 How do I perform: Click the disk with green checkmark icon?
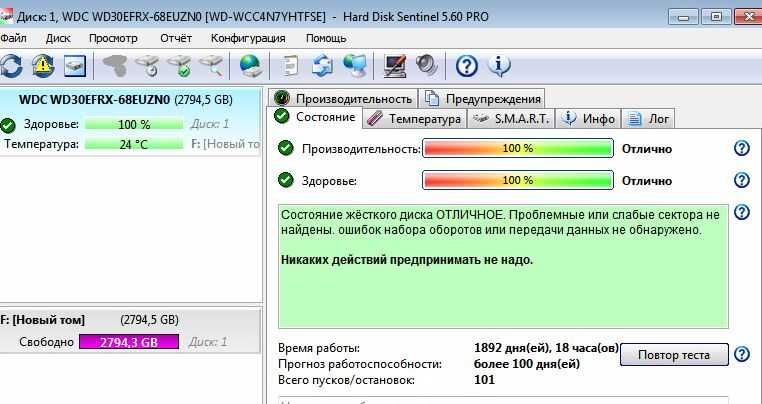pos(179,66)
